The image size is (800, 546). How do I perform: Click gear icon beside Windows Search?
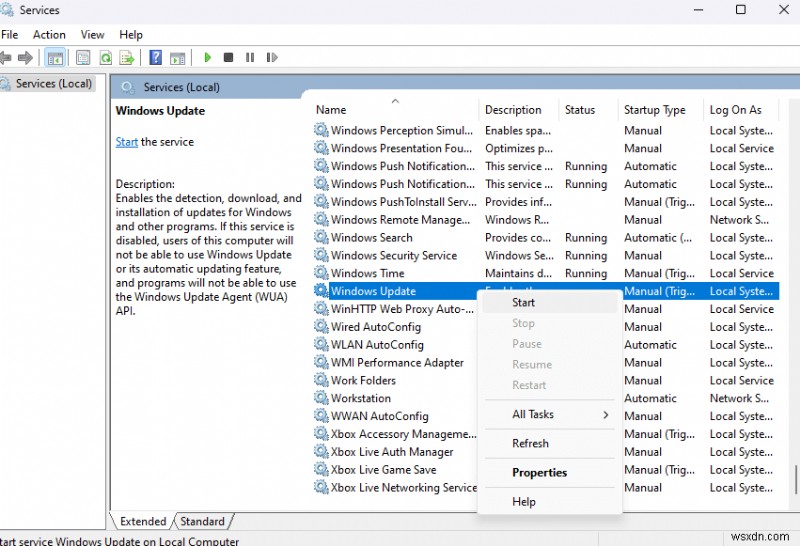(x=321, y=237)
